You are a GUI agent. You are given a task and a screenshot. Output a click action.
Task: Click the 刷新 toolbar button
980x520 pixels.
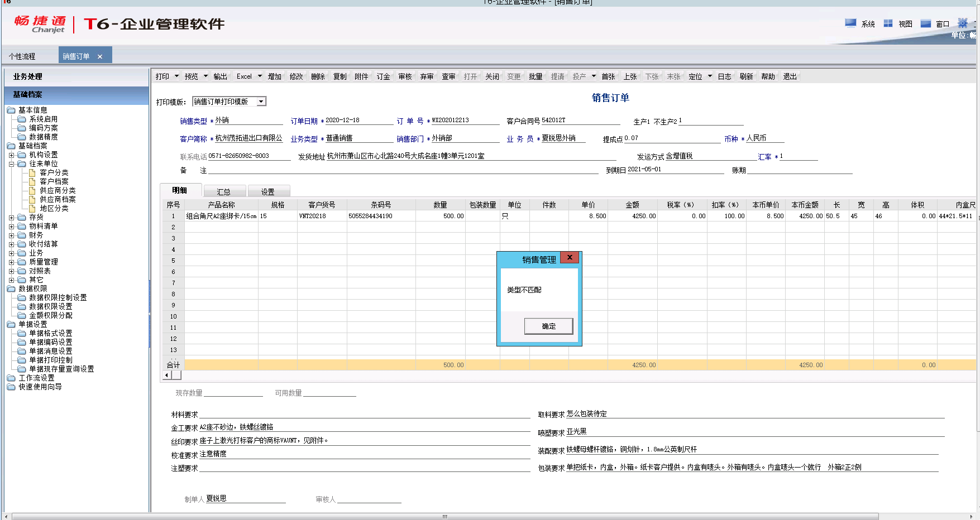pos(746,76)
